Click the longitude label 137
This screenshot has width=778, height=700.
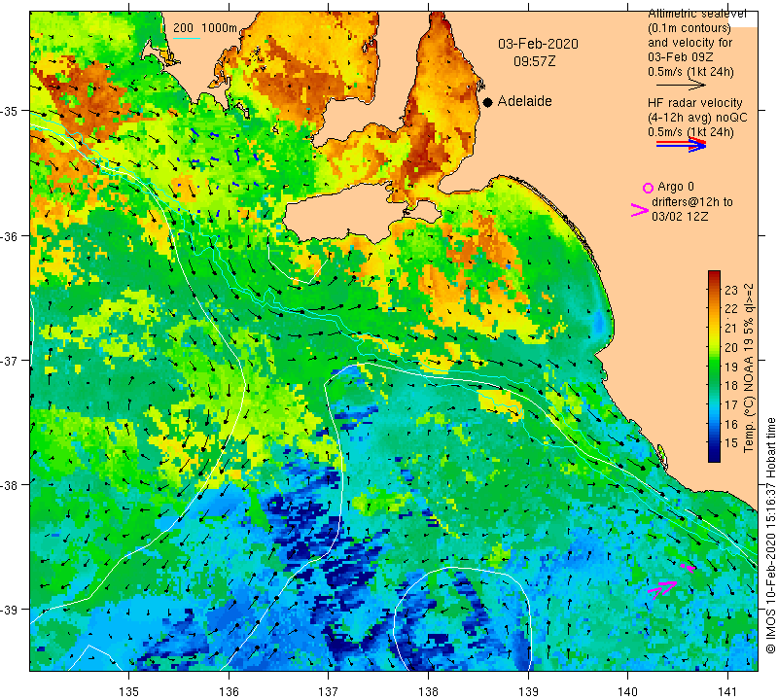(329, 691)
